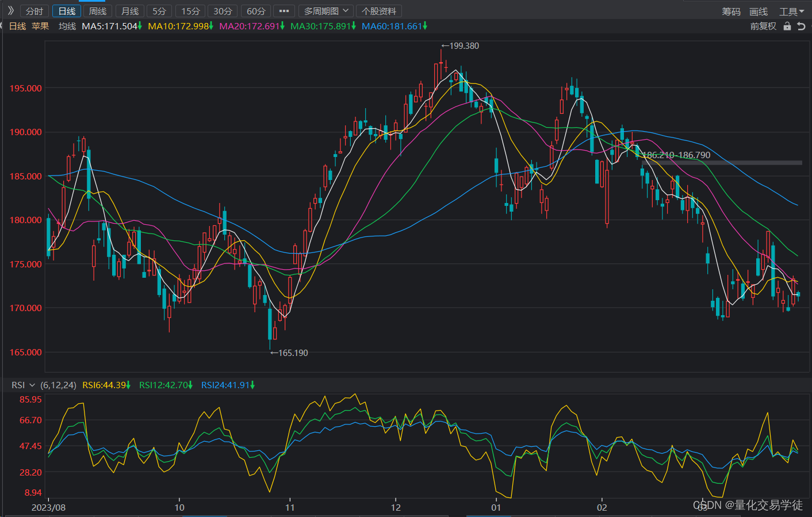Open more periods via ellipsis button
This screenshot has width=812, height=517.
(x=284, y=11)
